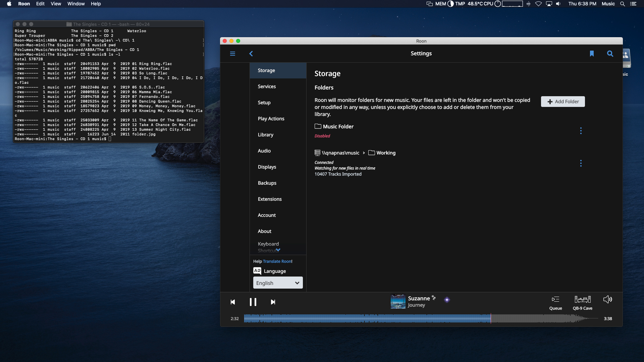Viewport: 644px width, 362px height.
Task: Click '01 Ring Ring.flac' in the Terminal window
Action: (x=152, y=64)
